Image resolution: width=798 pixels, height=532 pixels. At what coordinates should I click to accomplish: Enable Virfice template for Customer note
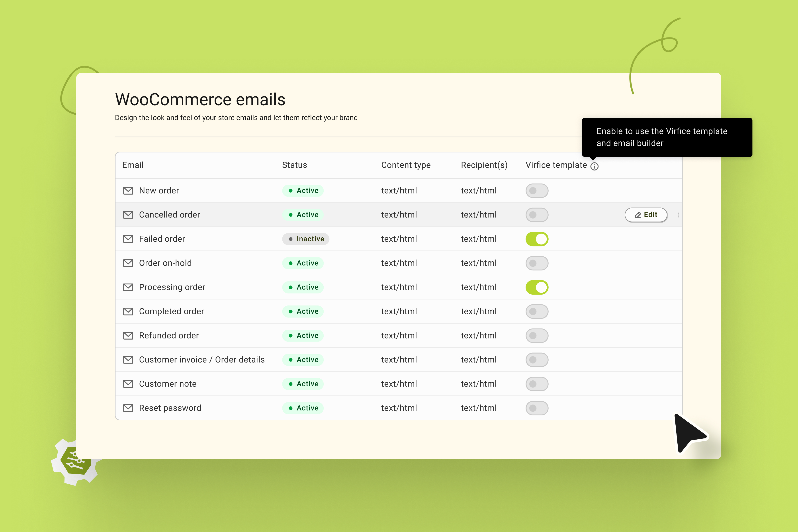(537, 384)
